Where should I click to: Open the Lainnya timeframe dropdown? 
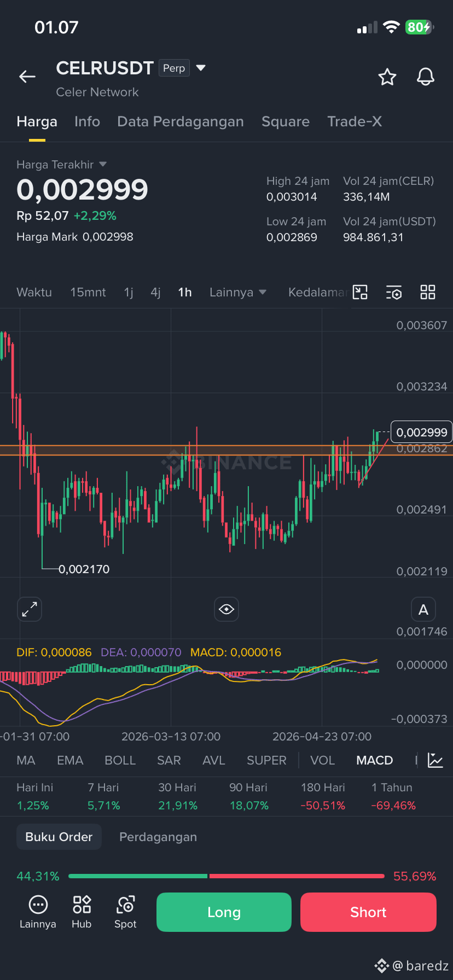[238, 293]
